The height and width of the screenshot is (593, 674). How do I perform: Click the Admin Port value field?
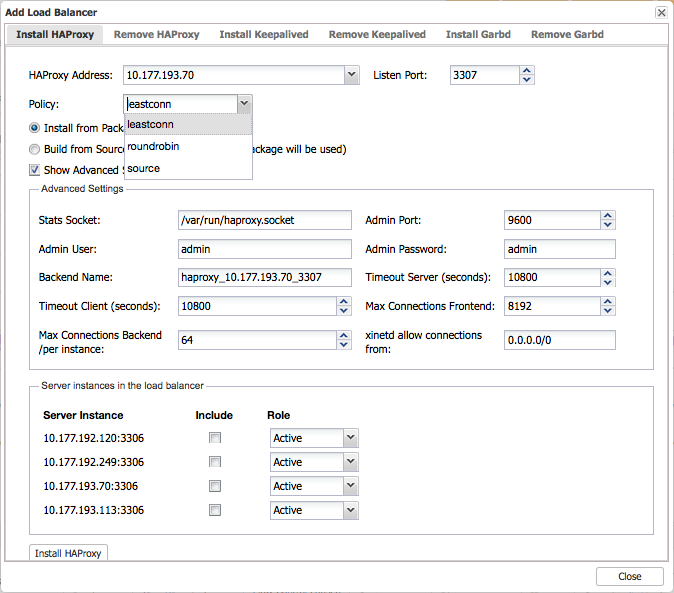pyautogui.click(x=552, y=220)
